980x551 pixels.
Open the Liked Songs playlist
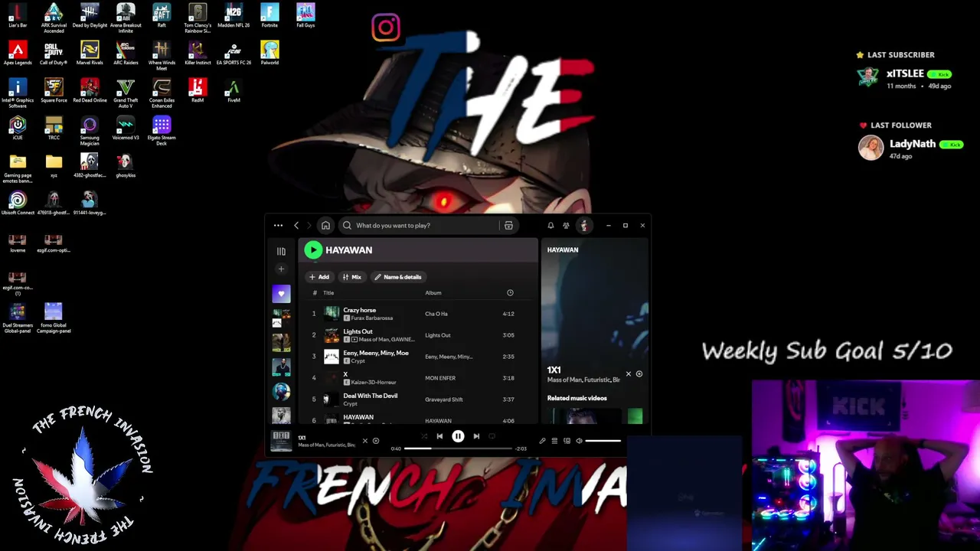(281, 294)
